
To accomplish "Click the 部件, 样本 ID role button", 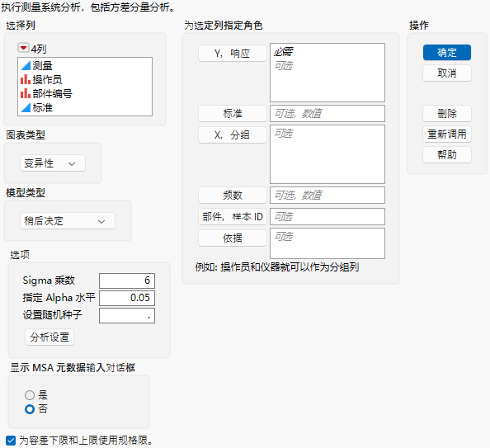I will 232,216.
